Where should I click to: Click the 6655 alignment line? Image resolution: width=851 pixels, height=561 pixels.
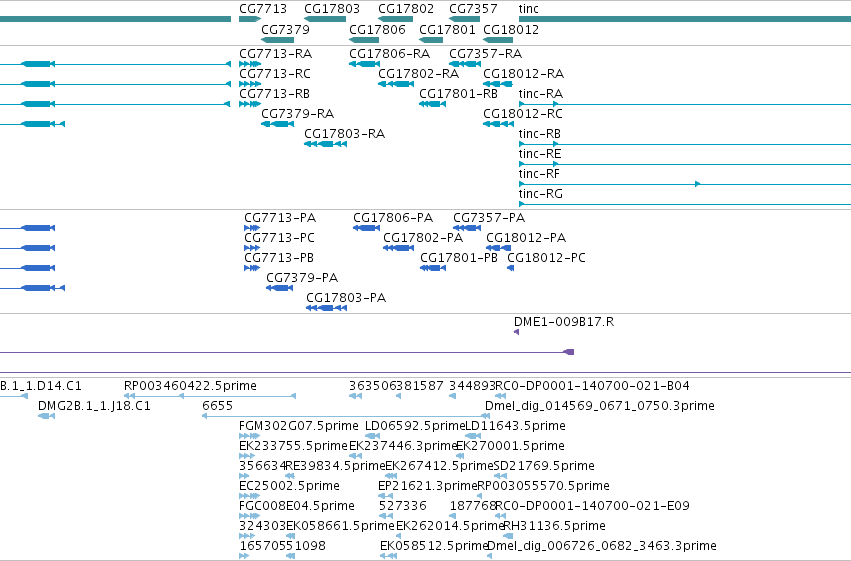click(346, 416)
